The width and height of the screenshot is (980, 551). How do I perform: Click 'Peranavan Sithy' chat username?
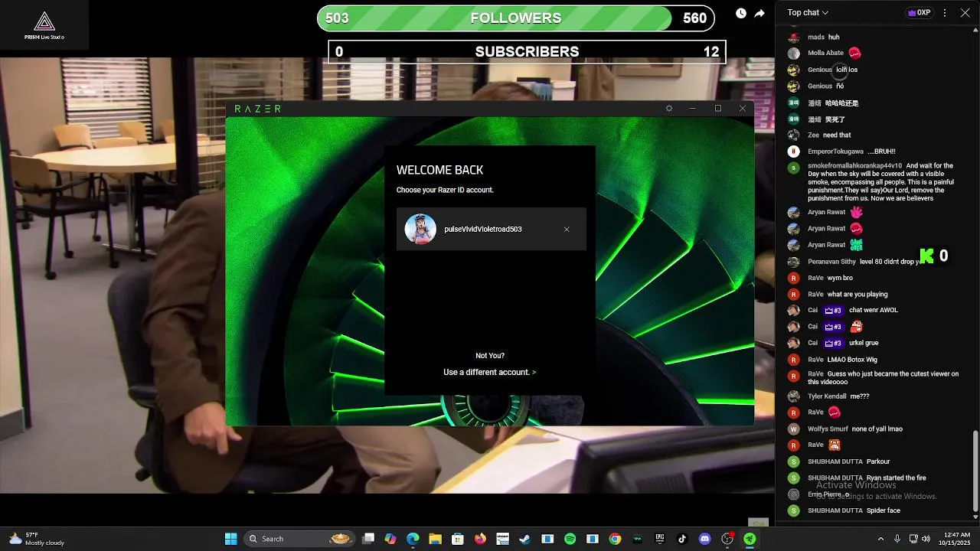831,262
